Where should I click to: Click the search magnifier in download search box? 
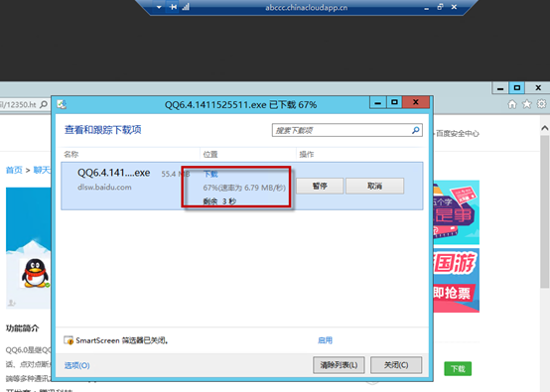(x=415, y=130)
